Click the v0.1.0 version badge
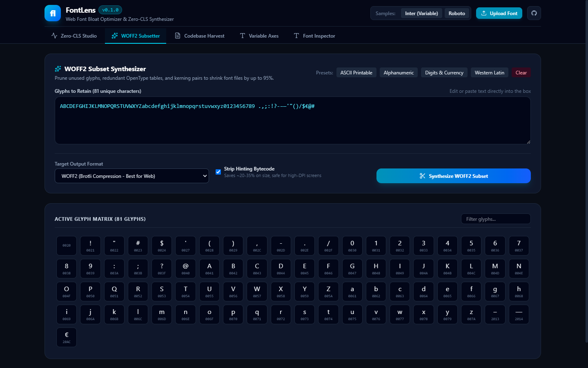The height and width of the screenshot is (368, 588). click(x=110, y=10)
